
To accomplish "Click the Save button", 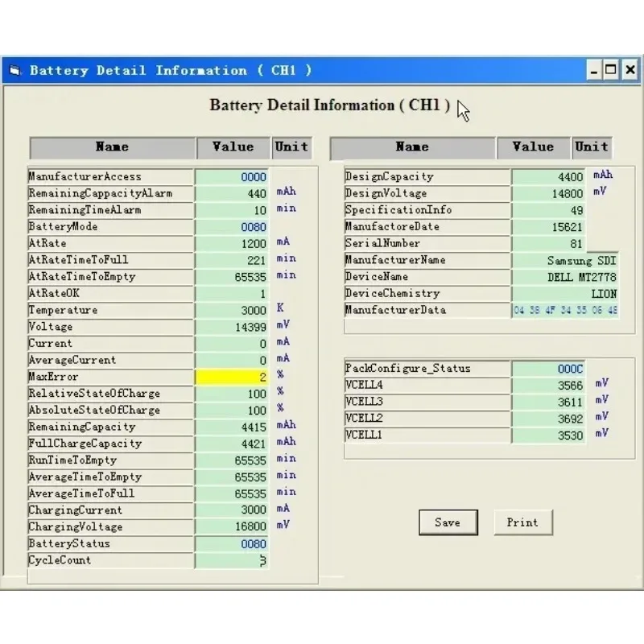I will tap(448, 522).
